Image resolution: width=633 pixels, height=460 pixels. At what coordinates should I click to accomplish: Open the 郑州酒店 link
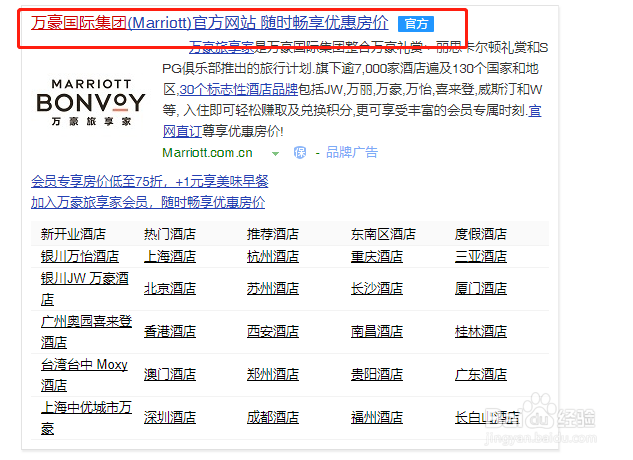click(273, 375)
